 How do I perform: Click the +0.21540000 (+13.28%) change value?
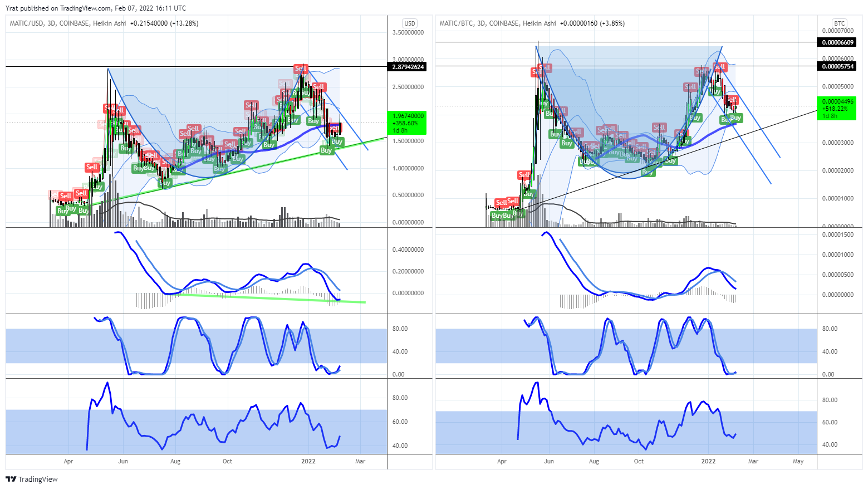(164, 23)
